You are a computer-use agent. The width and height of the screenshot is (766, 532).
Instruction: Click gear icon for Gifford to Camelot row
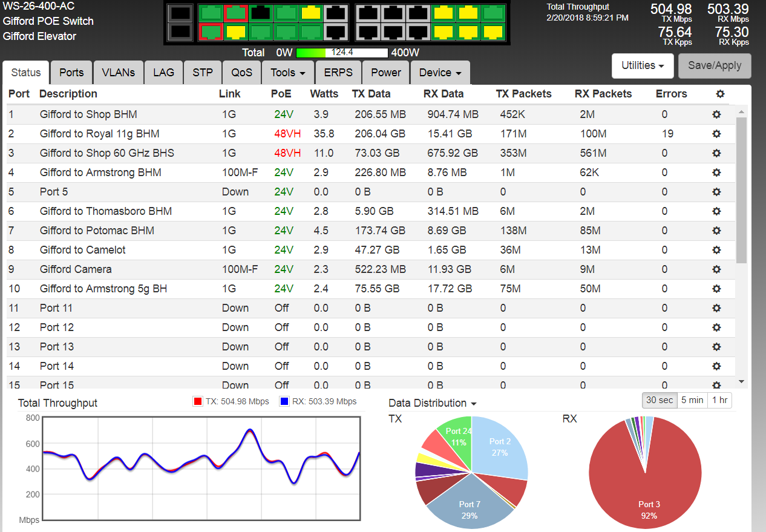click(716, 250)
